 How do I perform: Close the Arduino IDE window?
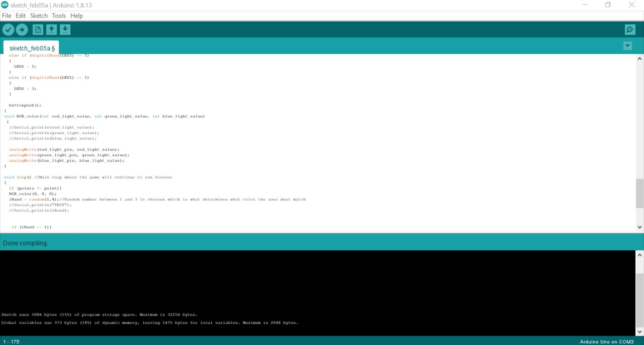pos(632,5)
